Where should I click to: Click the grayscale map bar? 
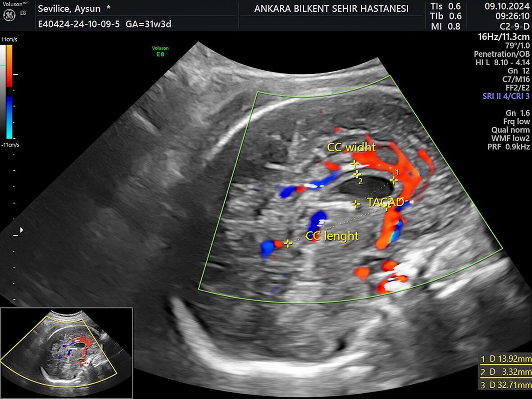pyautogui.click(x=3, y=91)
